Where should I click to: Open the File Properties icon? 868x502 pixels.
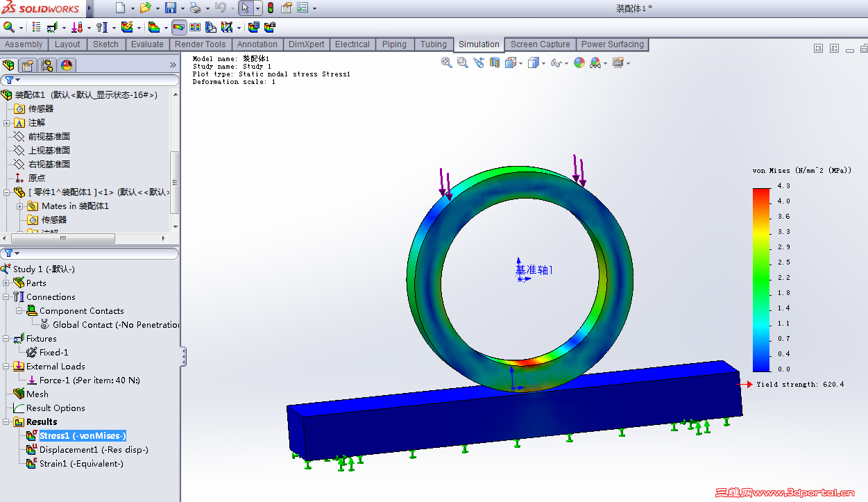tap(287, 8)
